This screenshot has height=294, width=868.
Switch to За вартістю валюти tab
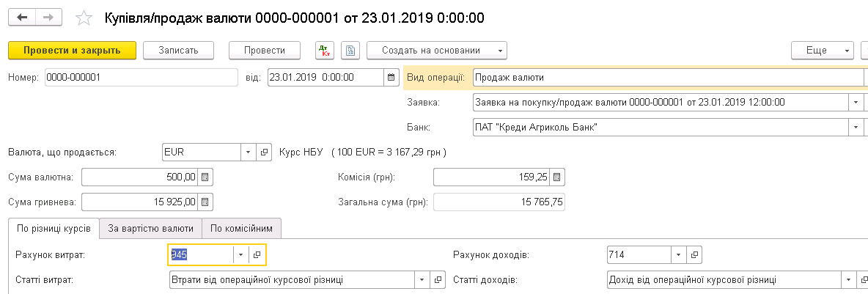tap(150, 228)
